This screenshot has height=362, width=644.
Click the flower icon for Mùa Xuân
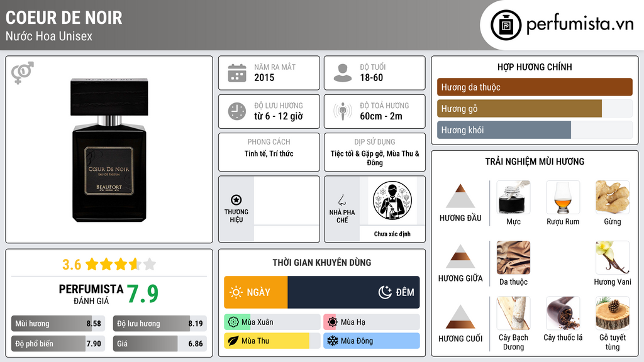click(x=233, y=322)
